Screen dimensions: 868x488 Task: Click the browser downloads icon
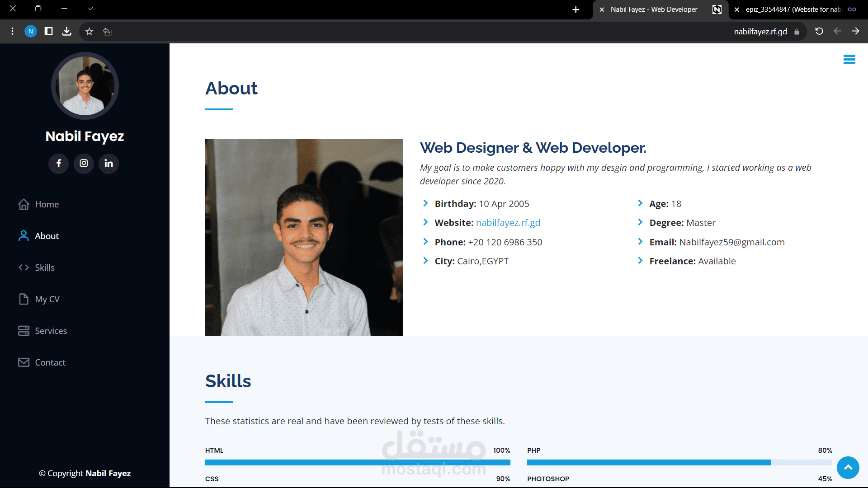click(66, 31)
